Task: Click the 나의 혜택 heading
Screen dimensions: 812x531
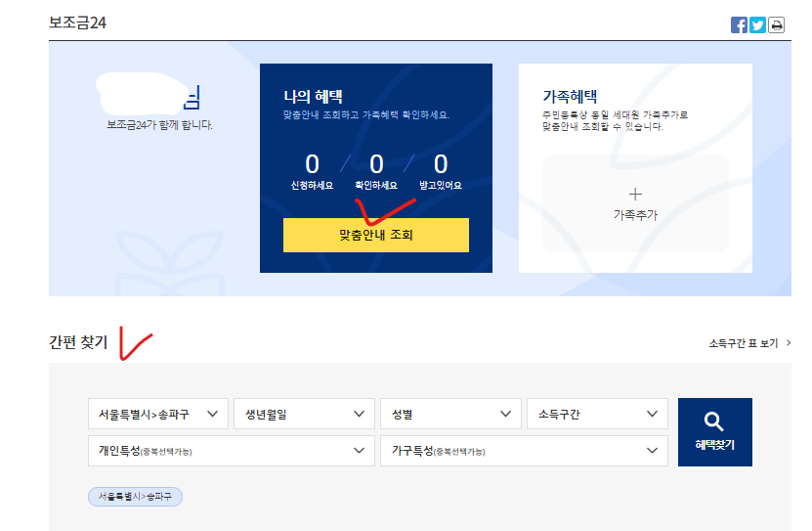Action: (313, 97)
